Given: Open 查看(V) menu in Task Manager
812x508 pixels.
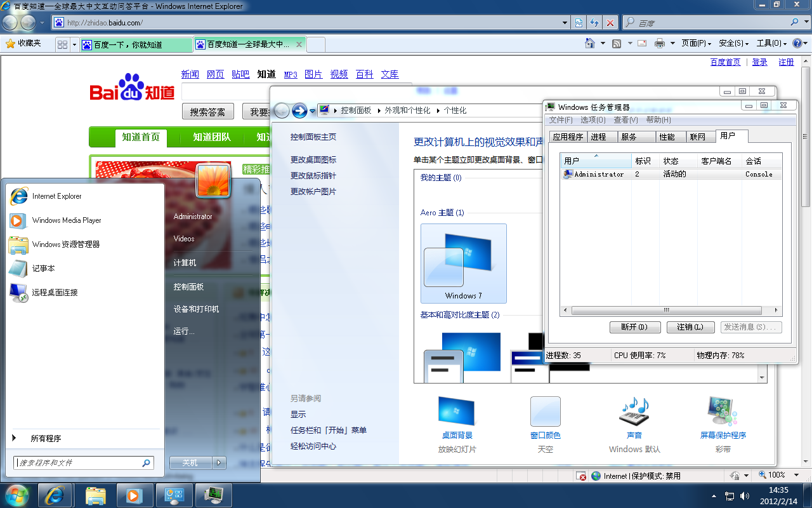Looking at the screenshot, I should [625, 120].
